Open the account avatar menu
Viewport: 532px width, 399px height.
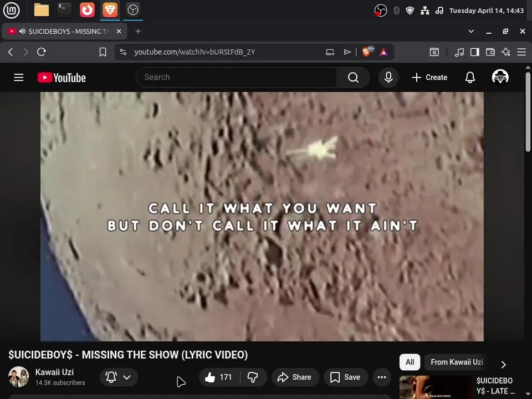coord(500,78)
